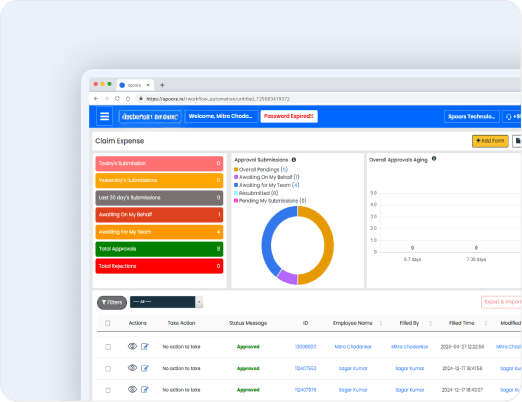View record 112407553 with the eye icon
522x402 pixels.
click(x=132, y=368)
